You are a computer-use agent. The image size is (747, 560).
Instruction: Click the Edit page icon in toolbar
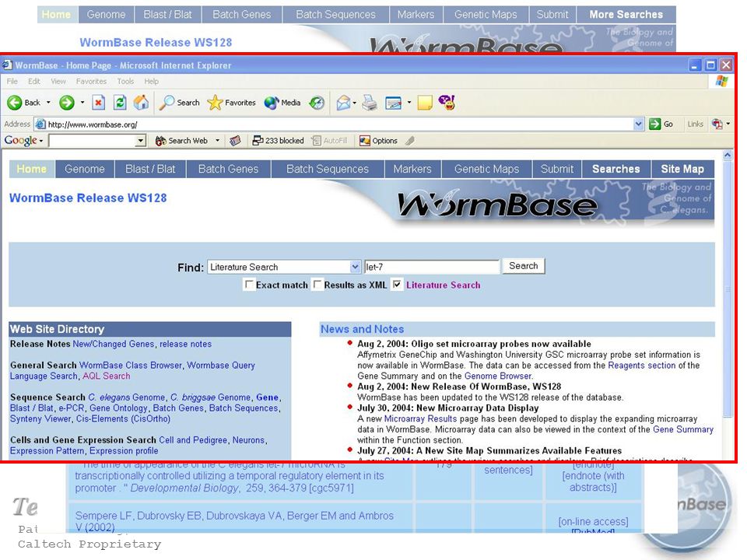(x=394, y=103)
